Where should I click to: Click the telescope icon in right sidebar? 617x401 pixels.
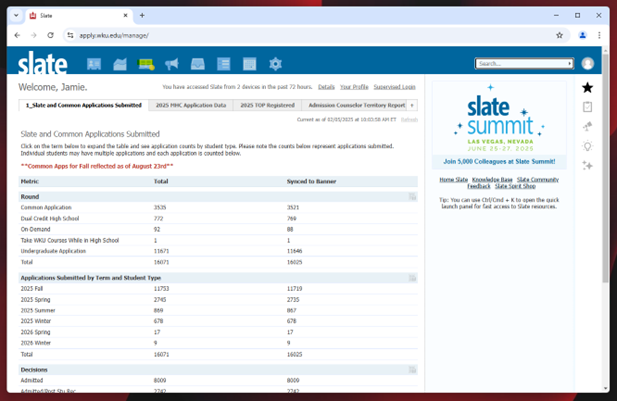coord(587,127)
